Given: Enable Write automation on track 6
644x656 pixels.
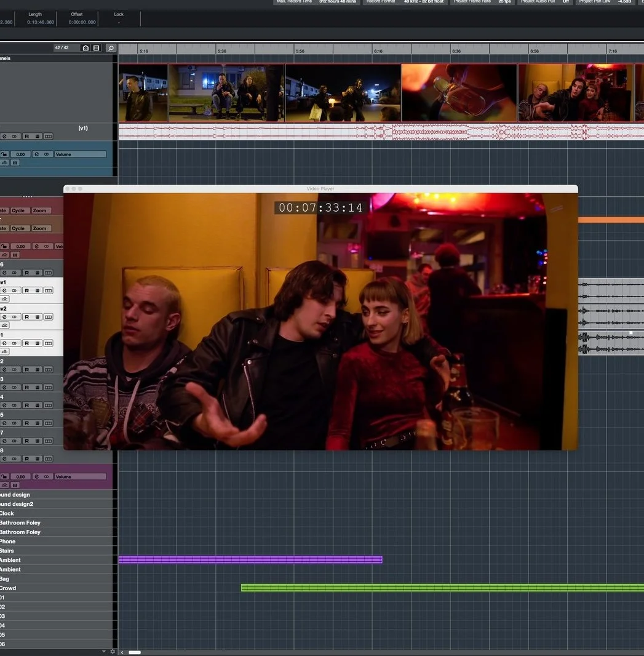Looking at the screenshot, I should 38,273.
